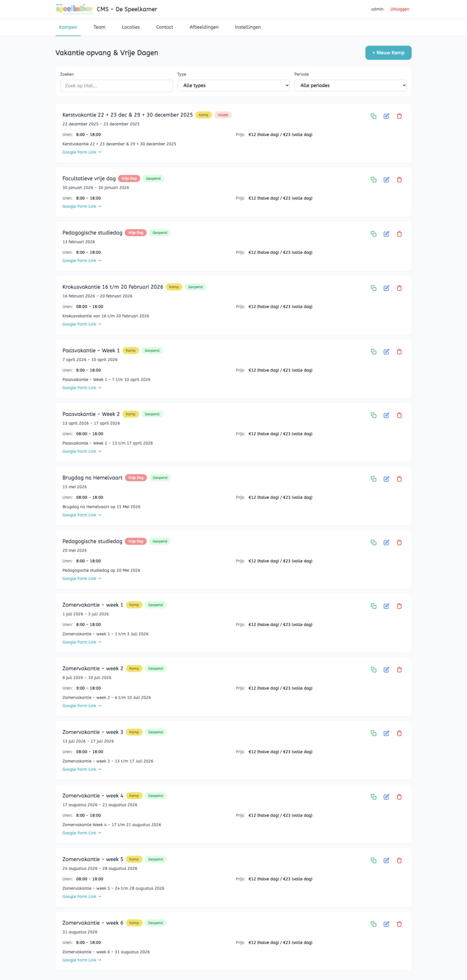Viewport: 467px width, 980px height.
Task: Duplicate the Kerstvakantie camp entry
Action: click(x=373, y=116)
